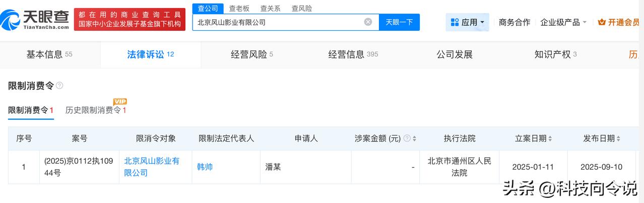Click case number (2025)京0112执10944号
644x203 pixels.
coord(80,167)
